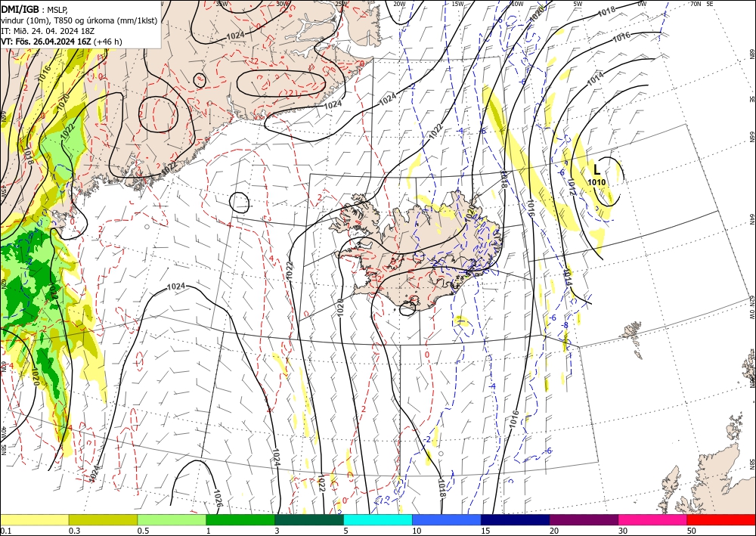Click the 50 legend value label
Screen dimensions: 756x536
tap(692, 531)
